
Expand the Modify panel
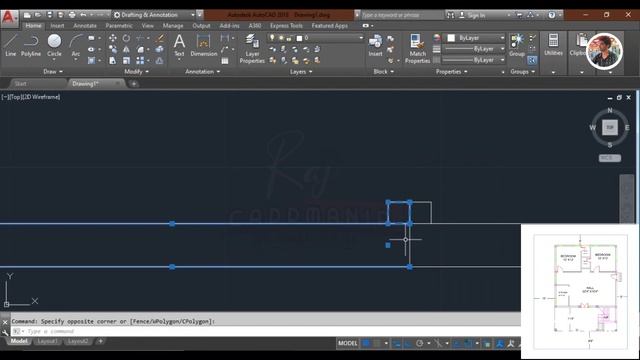136,71
